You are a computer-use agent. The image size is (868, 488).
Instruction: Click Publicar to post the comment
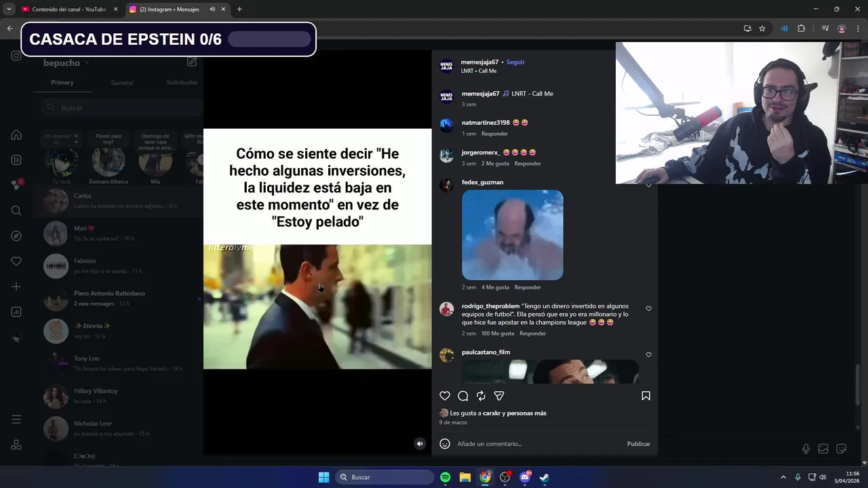[x=638, y=444]
